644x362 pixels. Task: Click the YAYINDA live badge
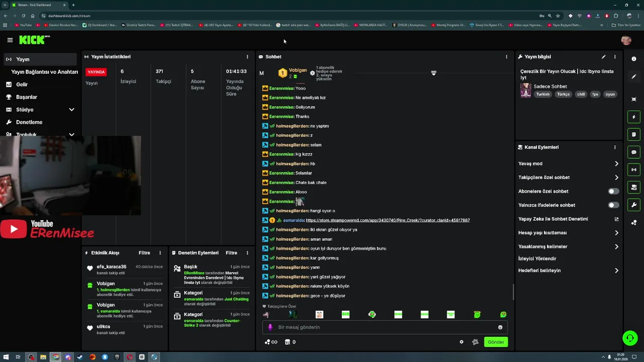click(x=96, y=72)
